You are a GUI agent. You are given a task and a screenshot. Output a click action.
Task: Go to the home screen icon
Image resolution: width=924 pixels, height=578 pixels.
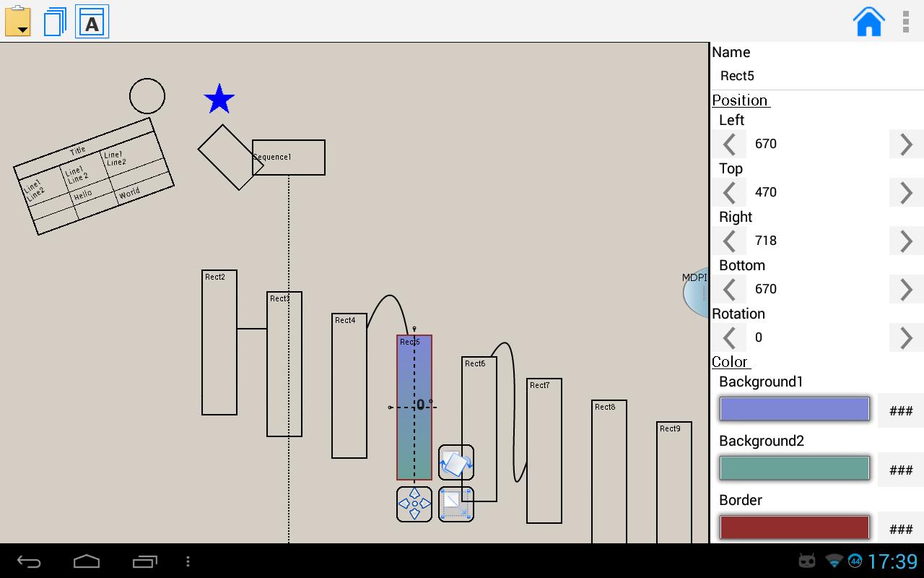869,21
